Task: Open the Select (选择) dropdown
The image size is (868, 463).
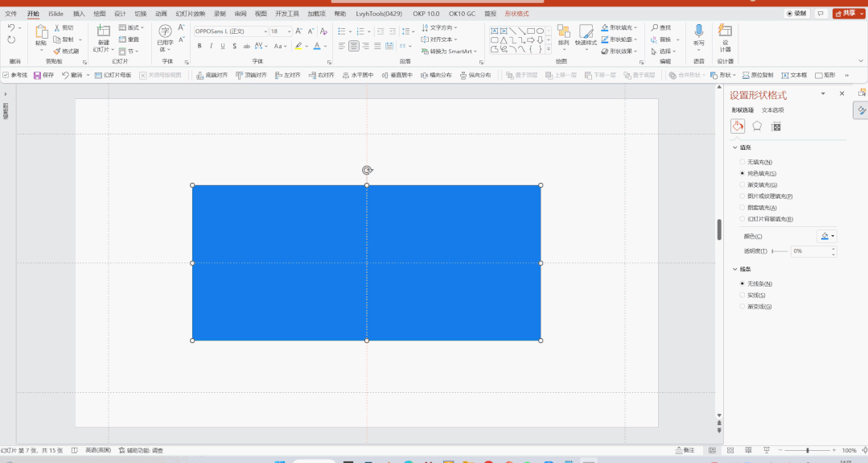Action: (663, 52)
